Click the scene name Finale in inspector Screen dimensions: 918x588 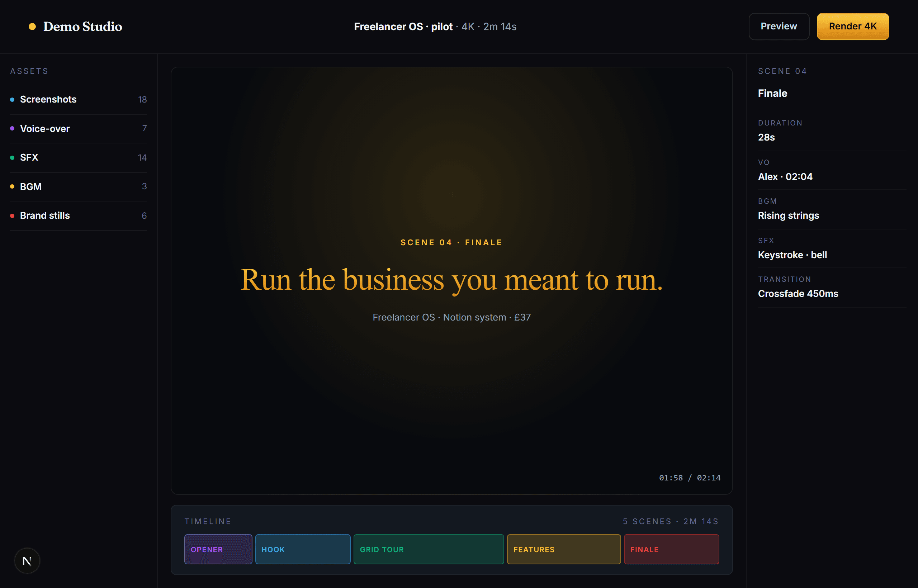point(772,93)
